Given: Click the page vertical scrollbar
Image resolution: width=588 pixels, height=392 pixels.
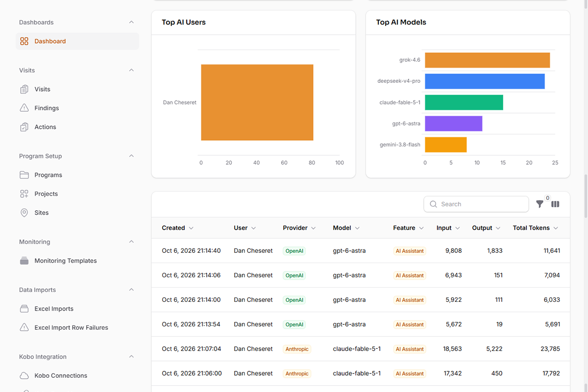Looking at the screenshot, I should 585,196.
